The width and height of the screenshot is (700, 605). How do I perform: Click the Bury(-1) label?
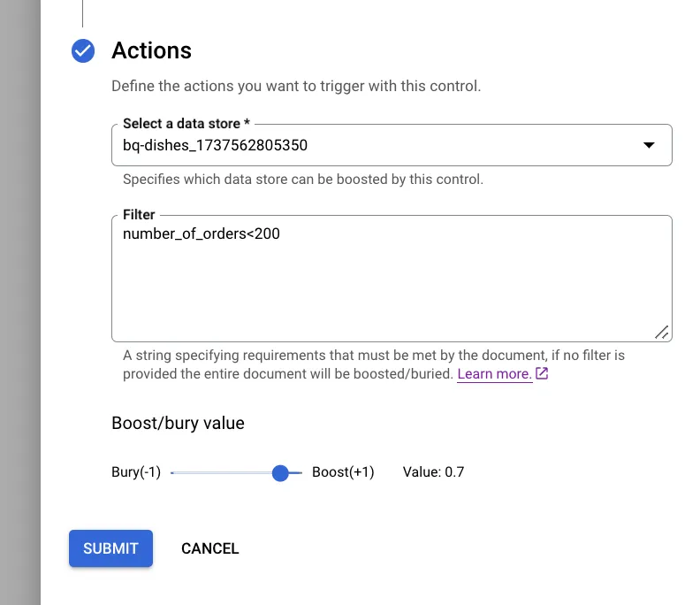[x=136, y=472]
